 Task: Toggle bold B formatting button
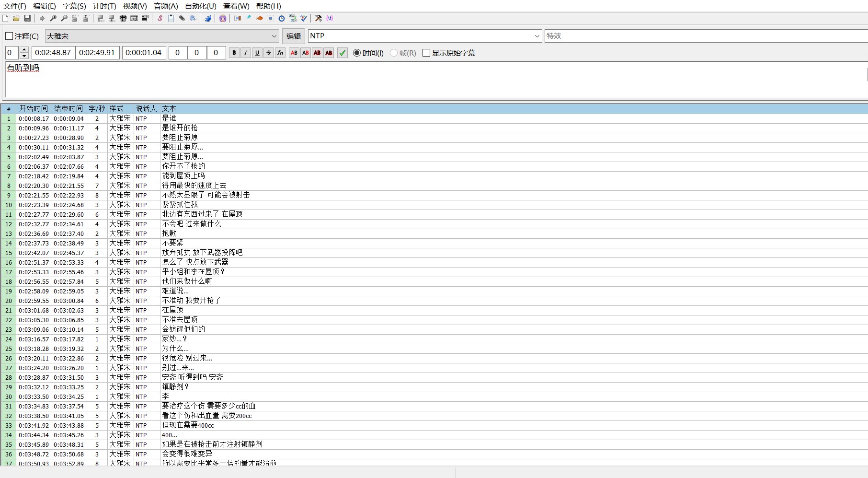click(234, 53)
